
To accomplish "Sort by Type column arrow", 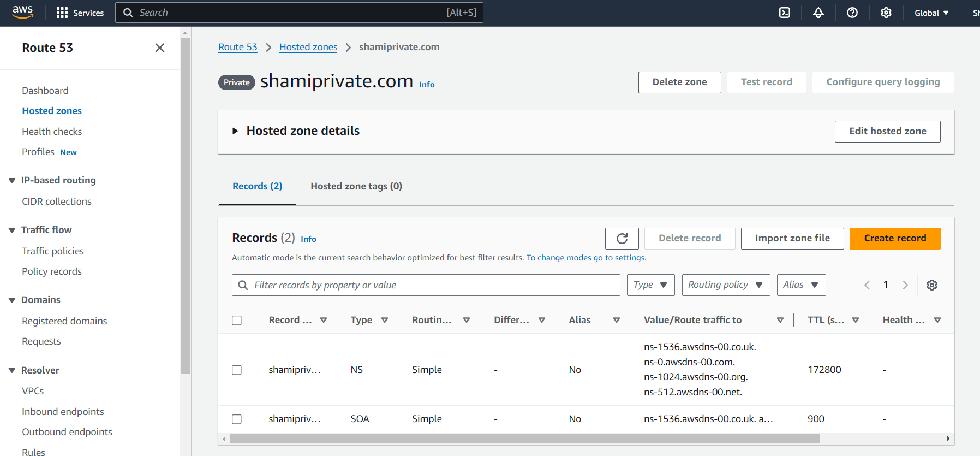I will (x=385, y=321).
